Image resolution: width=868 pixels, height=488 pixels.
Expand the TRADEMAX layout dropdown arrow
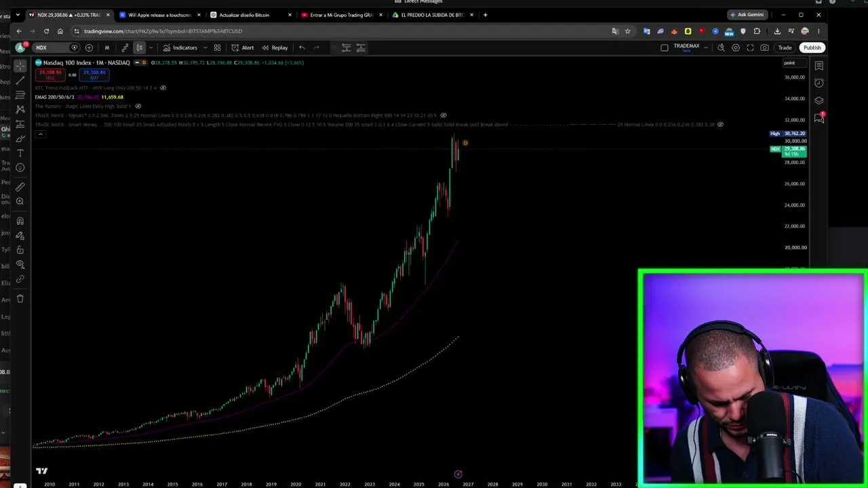[x=706, y=47]
